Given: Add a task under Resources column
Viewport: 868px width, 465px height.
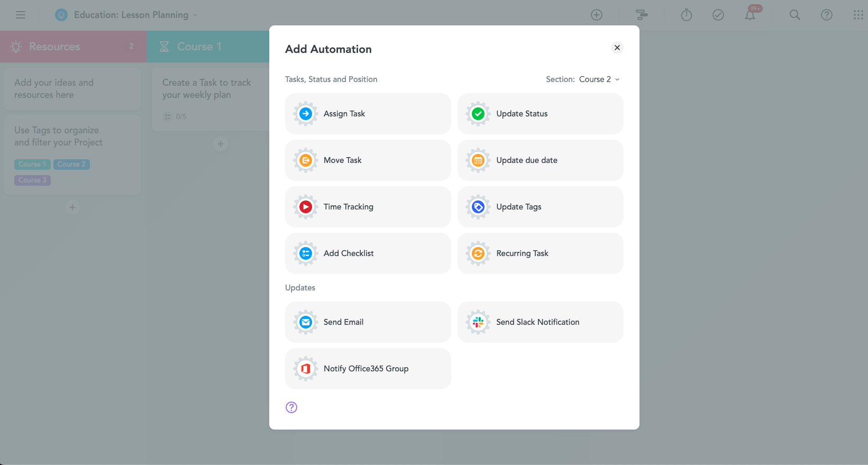Looking at the screenshot, I should coord(72,207).
